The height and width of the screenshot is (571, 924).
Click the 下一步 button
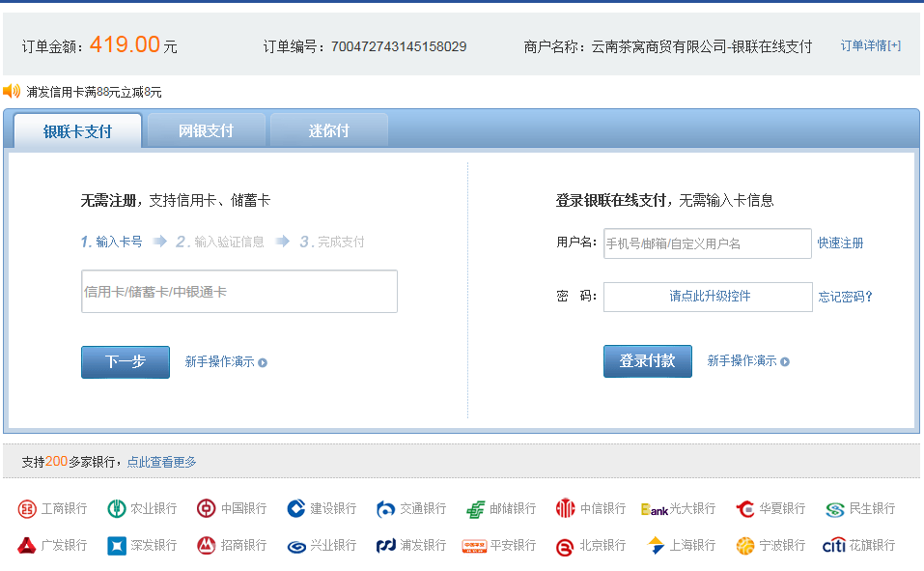(x=125, y=361)
